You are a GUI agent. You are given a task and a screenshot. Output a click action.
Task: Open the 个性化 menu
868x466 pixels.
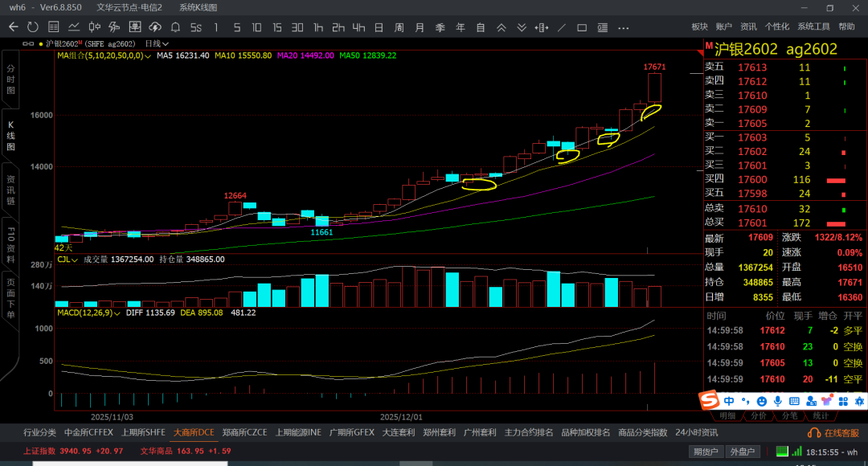tap(776, 27)
